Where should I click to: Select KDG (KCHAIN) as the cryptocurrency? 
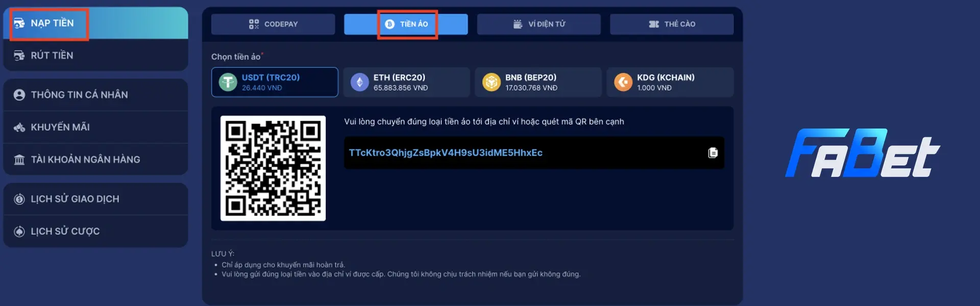(670, 82)
